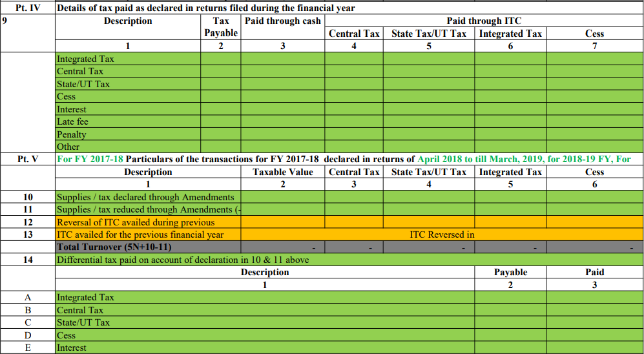
Task: Select ITC State Tax/UT Tax cell in Other row
Action: point(429,147)
